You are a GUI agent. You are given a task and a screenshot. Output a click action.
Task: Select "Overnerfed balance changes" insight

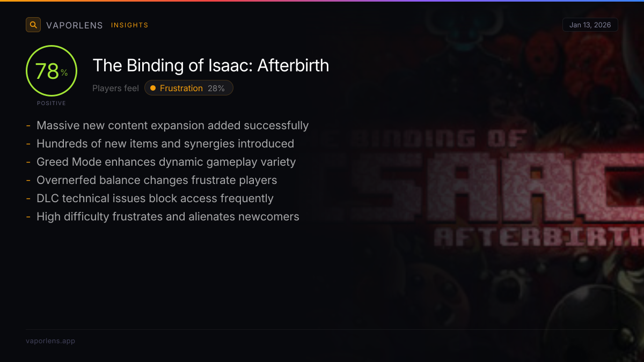(x=157, y=180)
